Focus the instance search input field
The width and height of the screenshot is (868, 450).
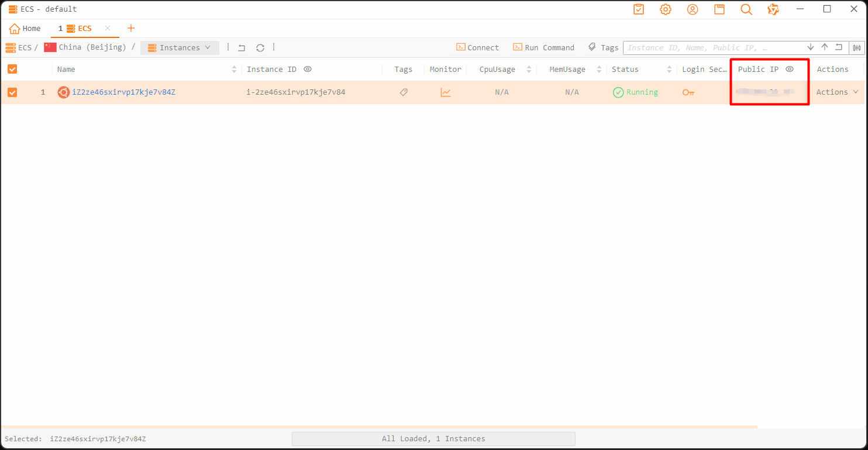pos(714,48)
